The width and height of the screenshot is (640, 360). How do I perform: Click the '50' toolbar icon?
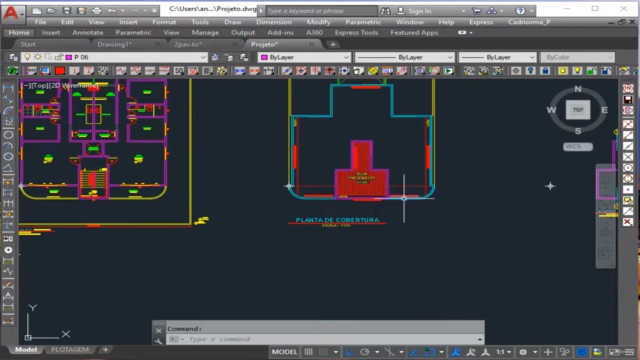179,71
